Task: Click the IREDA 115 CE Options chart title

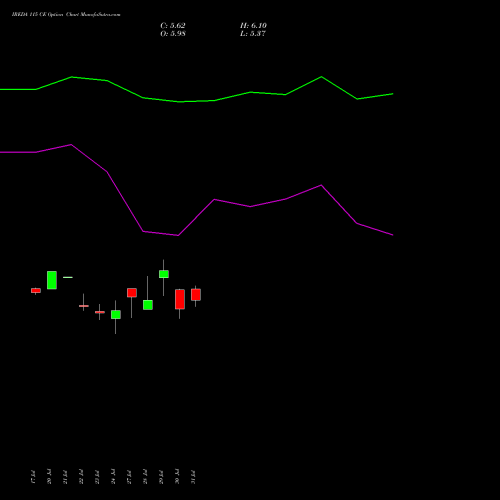Action: [66, 15]
